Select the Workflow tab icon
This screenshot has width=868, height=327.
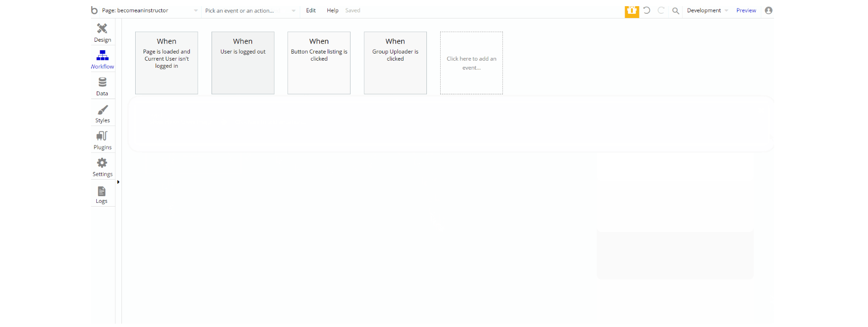102,55
